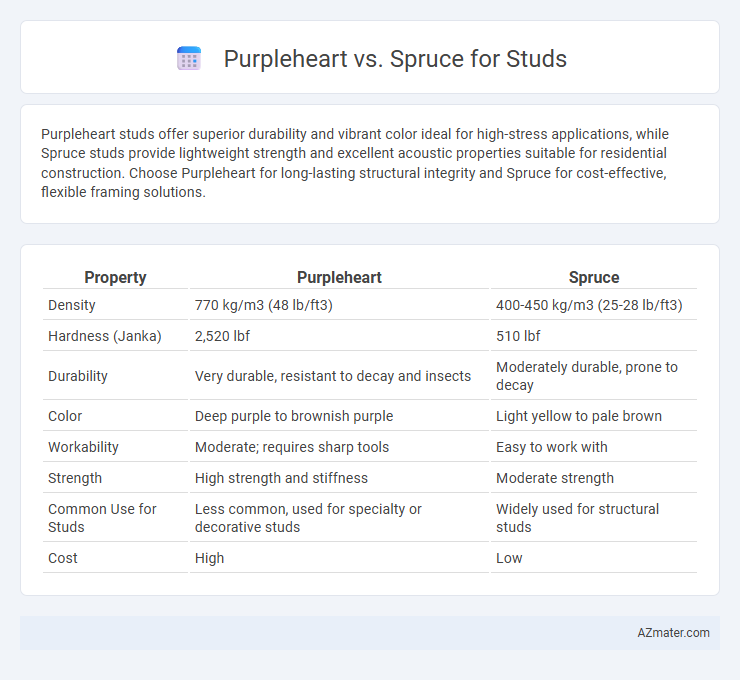Select the Workability row label

click(x=83, y=447)
